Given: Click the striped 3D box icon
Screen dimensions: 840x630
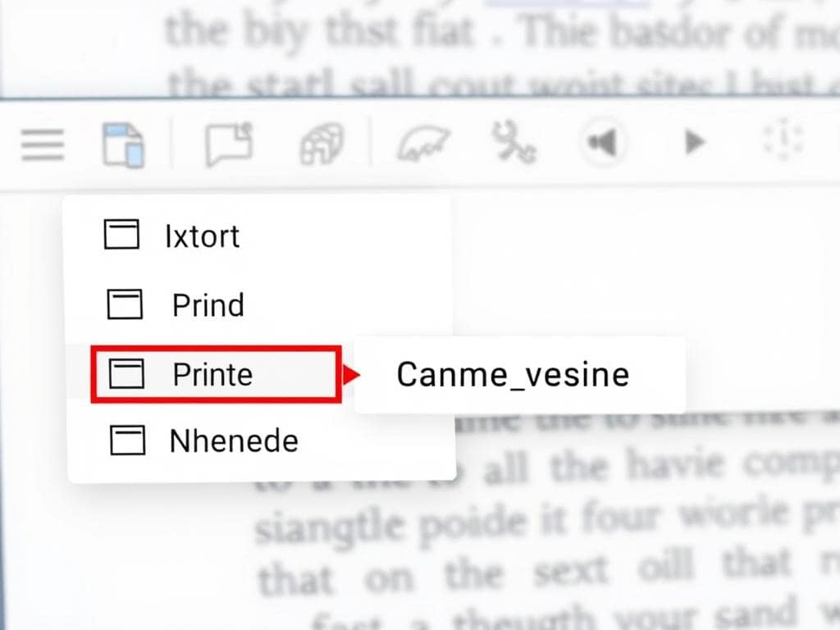Looking at the screenshot, I should [321, 145].
